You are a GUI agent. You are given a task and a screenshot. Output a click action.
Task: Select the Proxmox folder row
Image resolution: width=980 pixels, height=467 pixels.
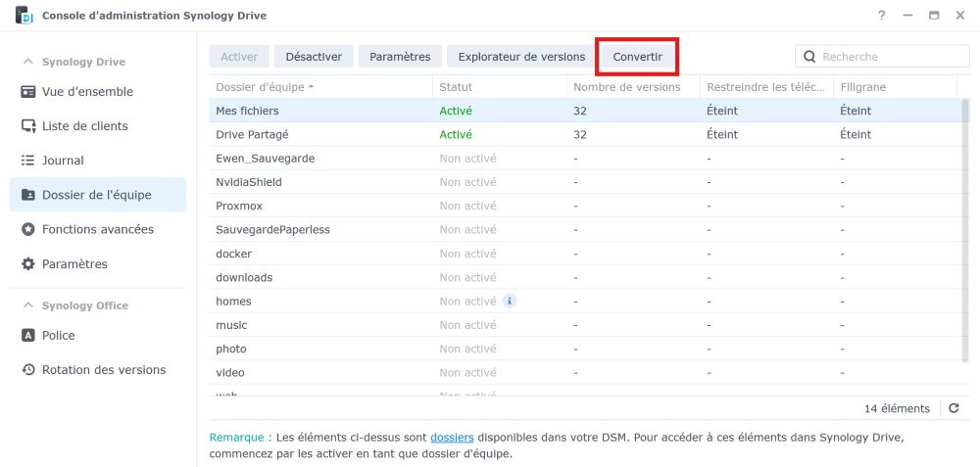point(584,206)
